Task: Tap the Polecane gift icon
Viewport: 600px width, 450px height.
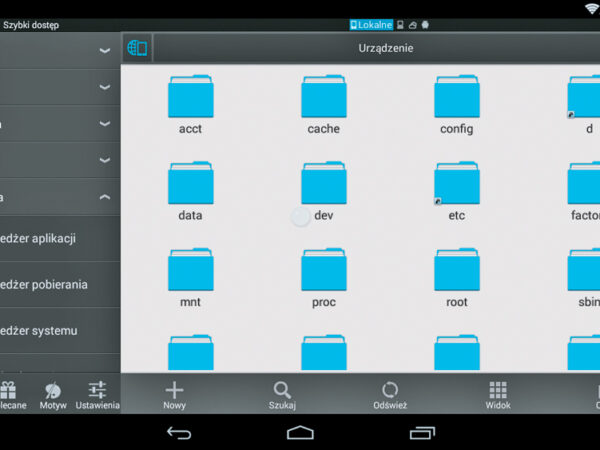Action: point(9,391)
